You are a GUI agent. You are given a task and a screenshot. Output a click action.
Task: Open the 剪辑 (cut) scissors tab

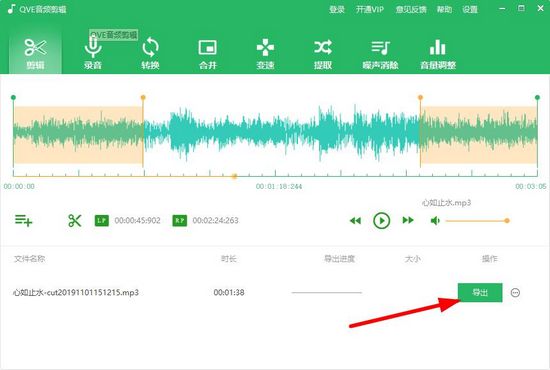click(35, 53)
